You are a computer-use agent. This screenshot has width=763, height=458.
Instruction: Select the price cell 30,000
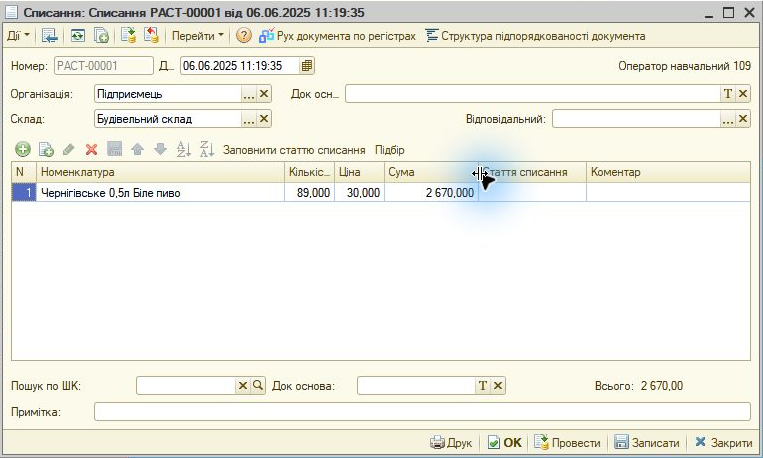pos(360,193)
